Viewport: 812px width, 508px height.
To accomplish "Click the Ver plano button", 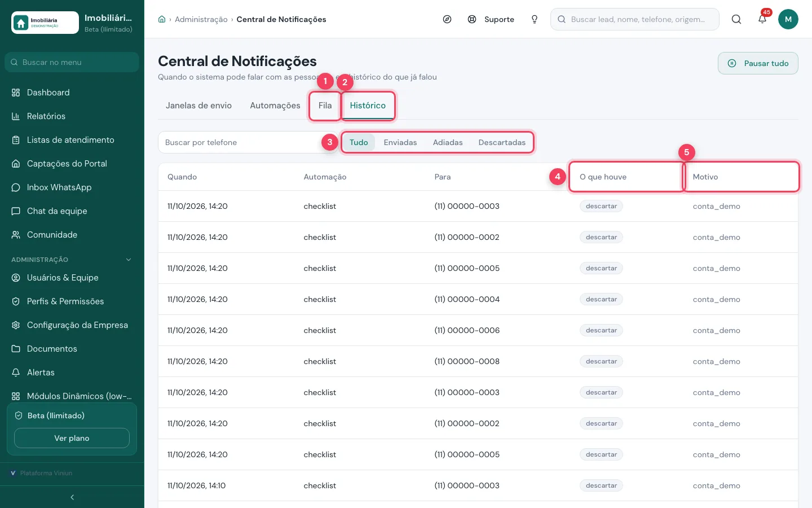I will (x=72, y=438).
